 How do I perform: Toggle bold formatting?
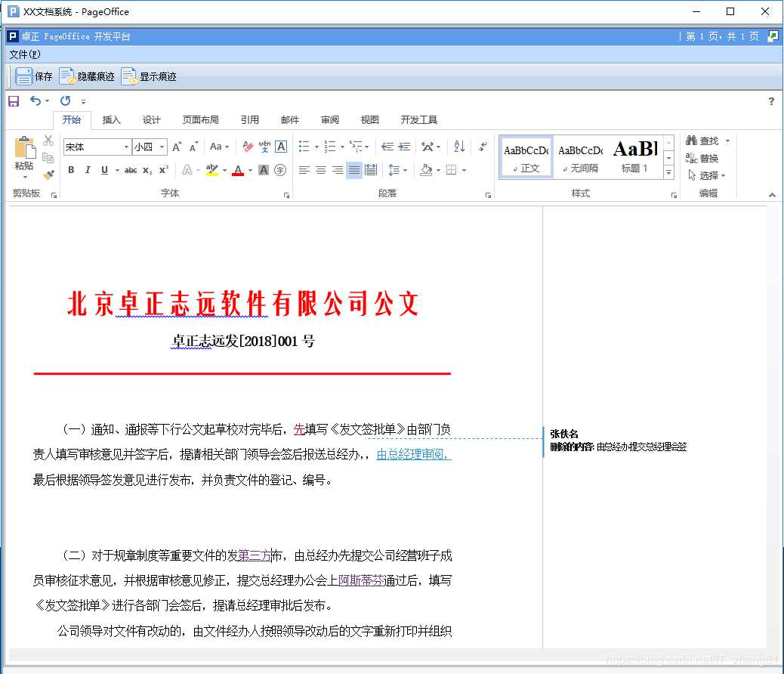coord(71,170)
